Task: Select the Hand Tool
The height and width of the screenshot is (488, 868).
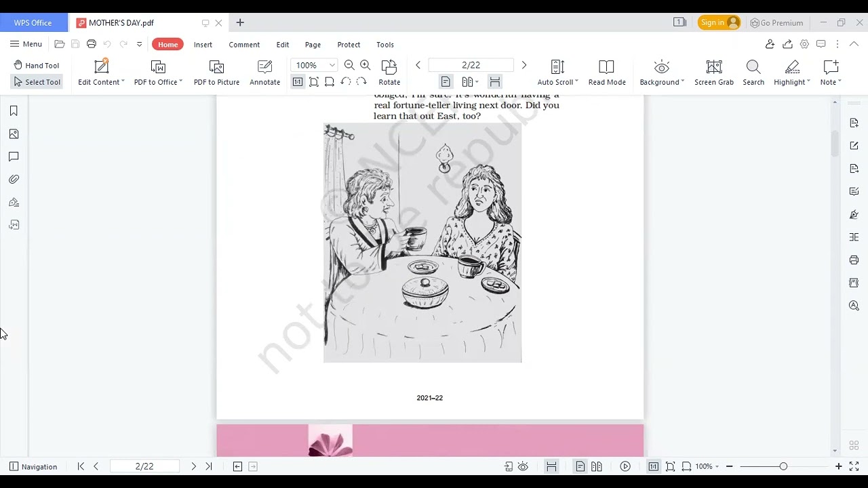Action: tap(37, 66)
